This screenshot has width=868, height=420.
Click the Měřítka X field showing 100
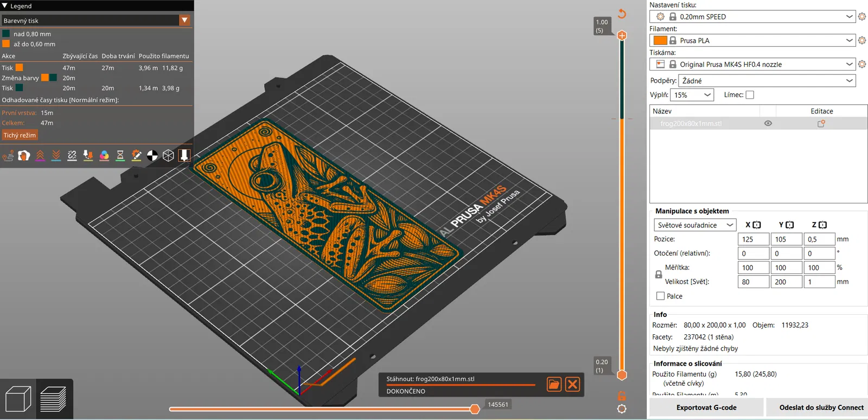coord(753,268)
